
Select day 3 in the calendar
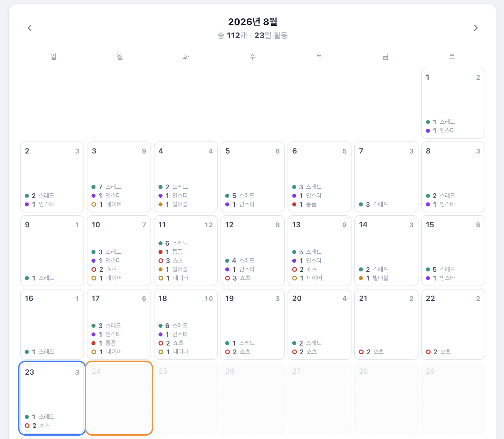[x=119, y=177]
